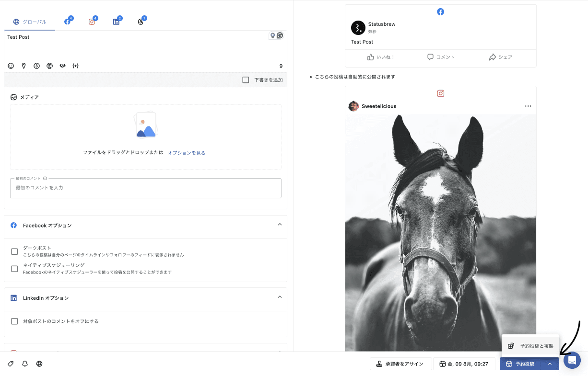Select 予約投稿と複製 from the popup menu

(x=530, y=346)
